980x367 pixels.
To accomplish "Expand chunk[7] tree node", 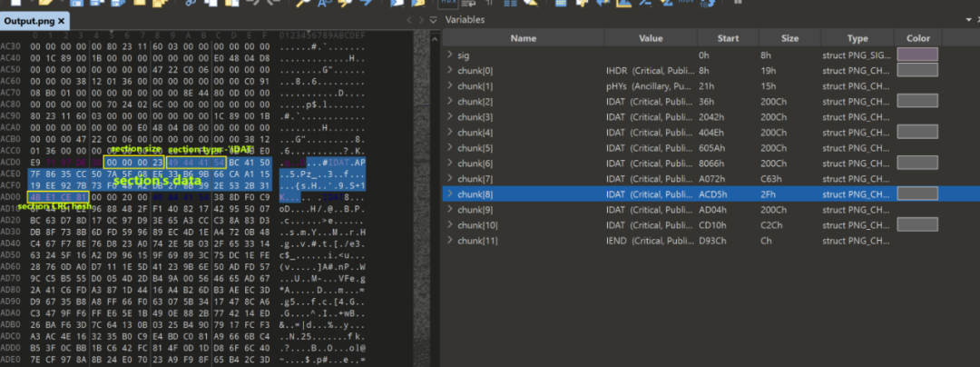I will pyautogui.click(x=450, y=178).
